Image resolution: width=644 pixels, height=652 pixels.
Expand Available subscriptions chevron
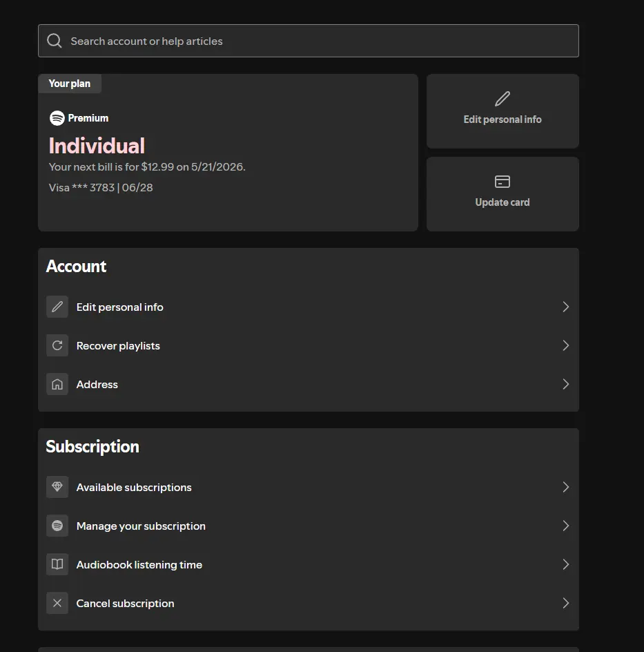click(x=565, y=487)
